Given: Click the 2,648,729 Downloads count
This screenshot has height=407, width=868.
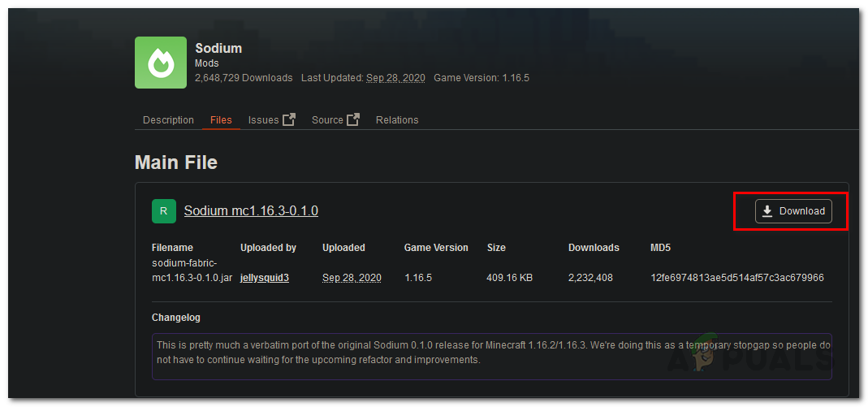Looking at the screenshot, I should pos(244,78).
